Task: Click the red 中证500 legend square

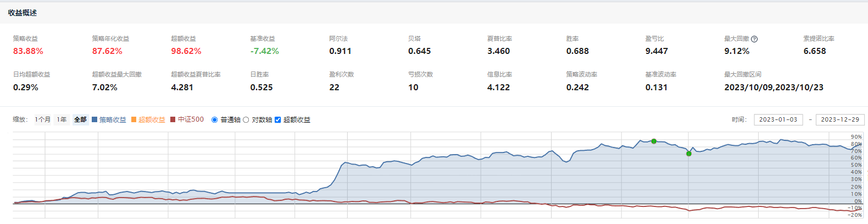Action: [173, 119]
